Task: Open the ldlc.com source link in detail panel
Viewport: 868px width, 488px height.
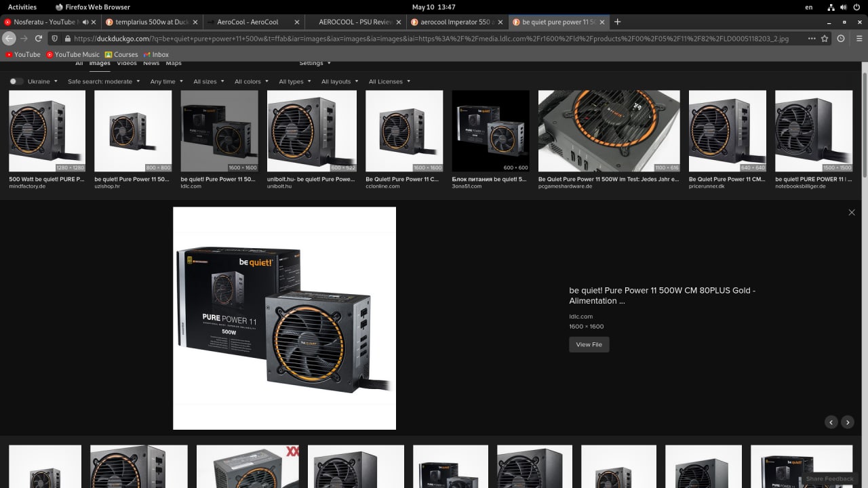Action: [x=581, y=317]
